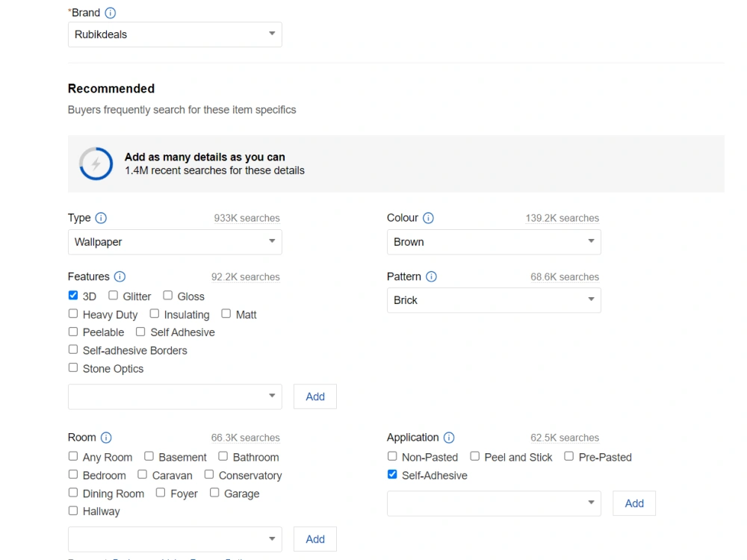
Task: Click the Application info icon
Action: point(449,438)
